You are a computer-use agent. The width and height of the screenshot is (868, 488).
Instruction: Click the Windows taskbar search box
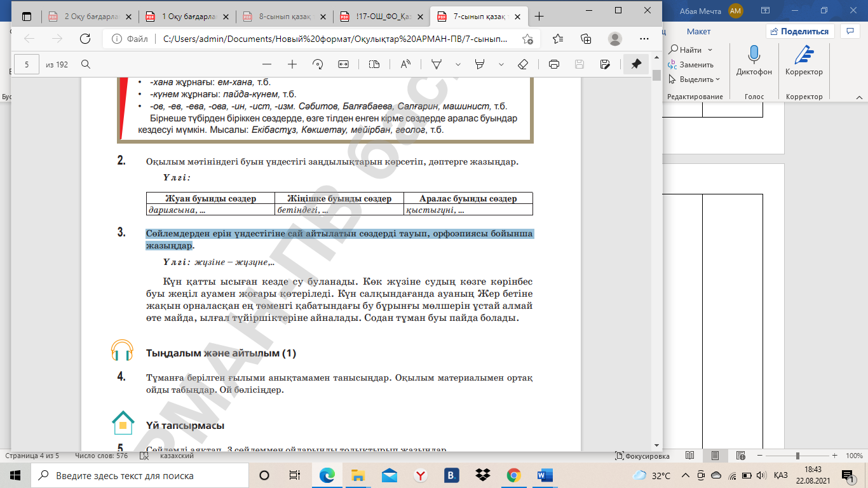pyautogui.click(x=140, y=475)
